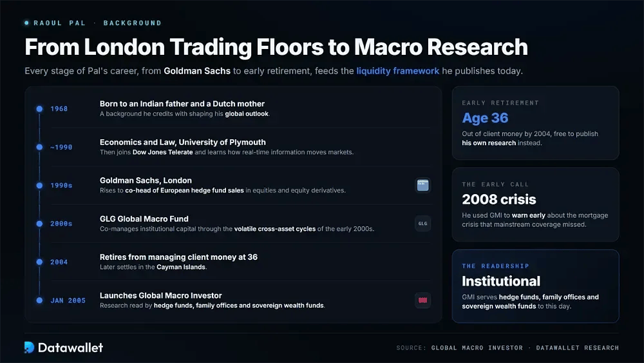The width and height of the screenshot is (644, 363).
Task: Click the 'Datawallet' wordmark
Action: tap(70, 348)
